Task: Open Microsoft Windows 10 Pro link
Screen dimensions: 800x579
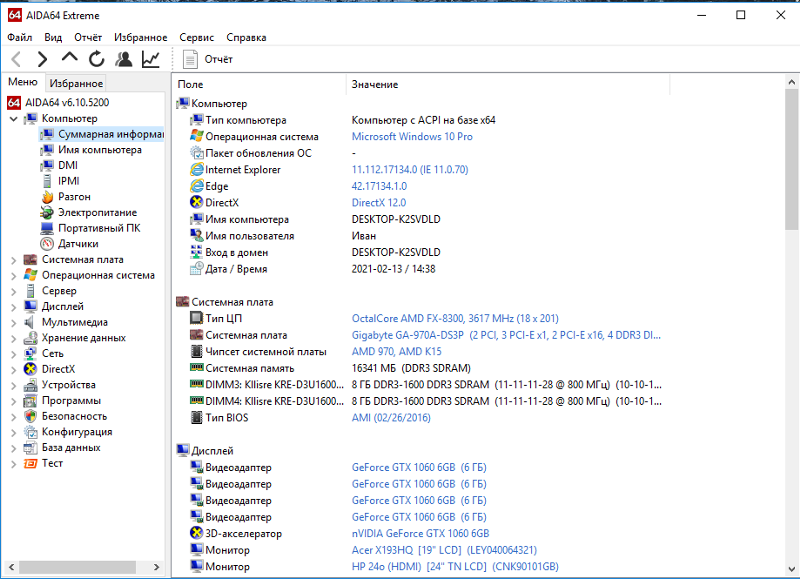Action: [x=412, y=137]
